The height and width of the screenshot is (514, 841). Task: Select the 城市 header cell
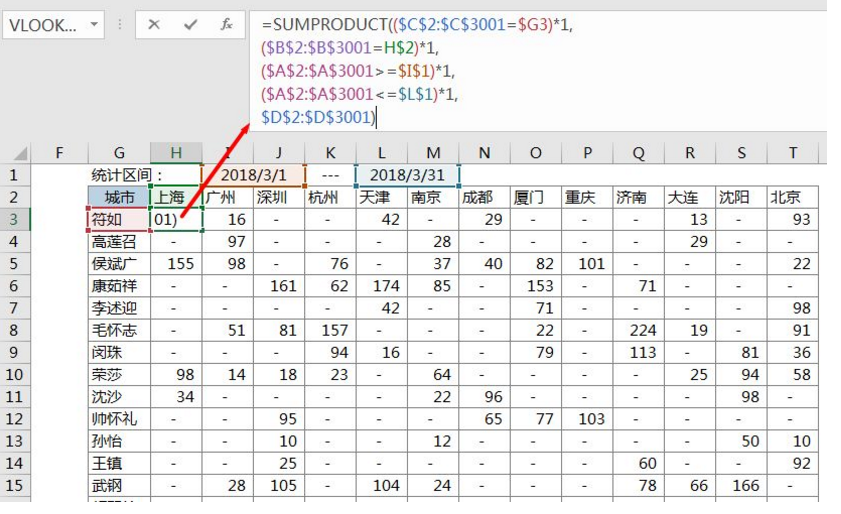click(119, 197)
